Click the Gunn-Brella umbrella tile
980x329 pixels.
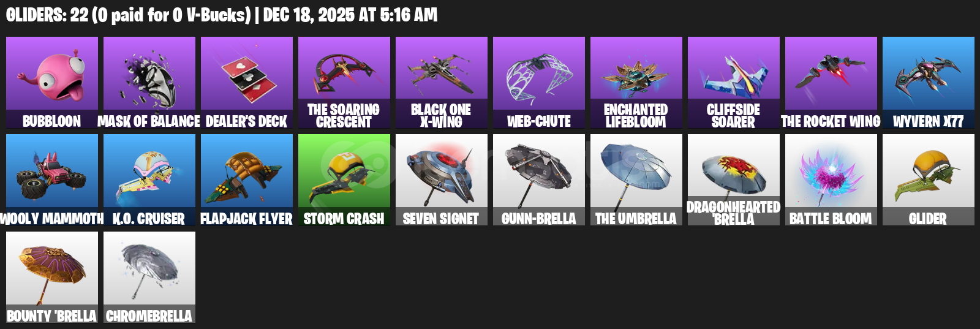pyautogui.click(x=539, y=180)
